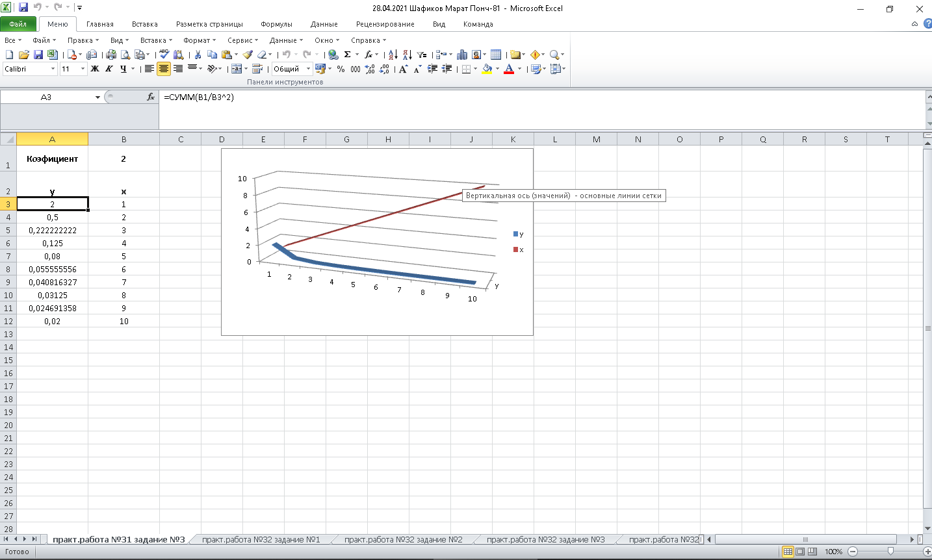This screenshot has width=932, height=560.
Task: Open the green Файл button
Action: point(18,24)
